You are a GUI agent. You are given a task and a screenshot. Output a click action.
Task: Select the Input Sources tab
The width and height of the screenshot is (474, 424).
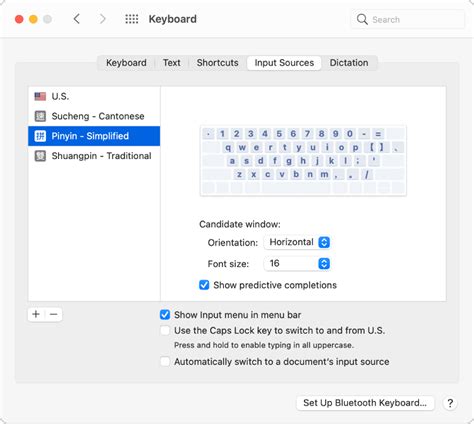(284, 63)
